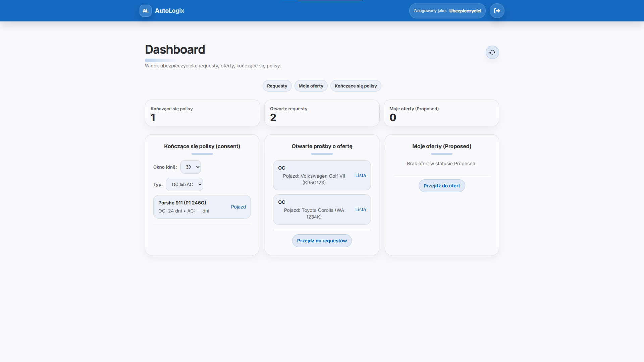Open Lista link for Toyota Corolla
The height and width of the screenshot is (362, 644).
[361, 209]
